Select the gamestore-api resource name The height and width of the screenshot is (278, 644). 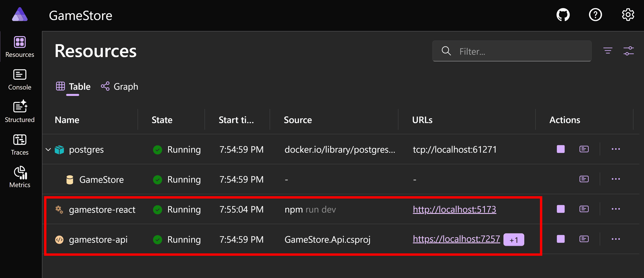click(x=98, y=240)
